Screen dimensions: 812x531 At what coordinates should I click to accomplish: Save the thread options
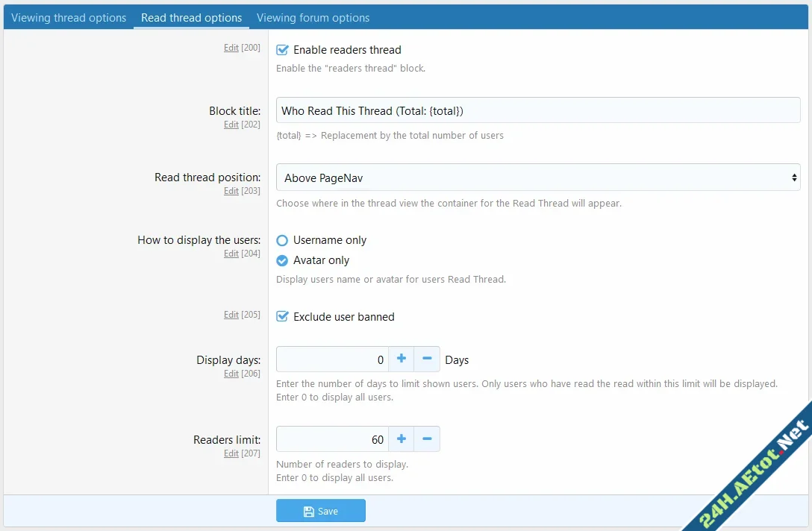pos(321,511)
